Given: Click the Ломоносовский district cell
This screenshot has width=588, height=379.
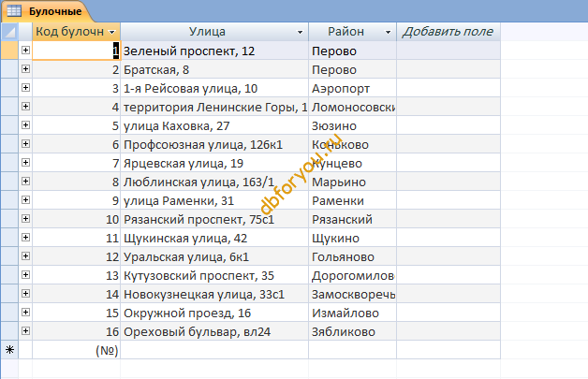Looking at the screenshot, I should coord(352,107).
